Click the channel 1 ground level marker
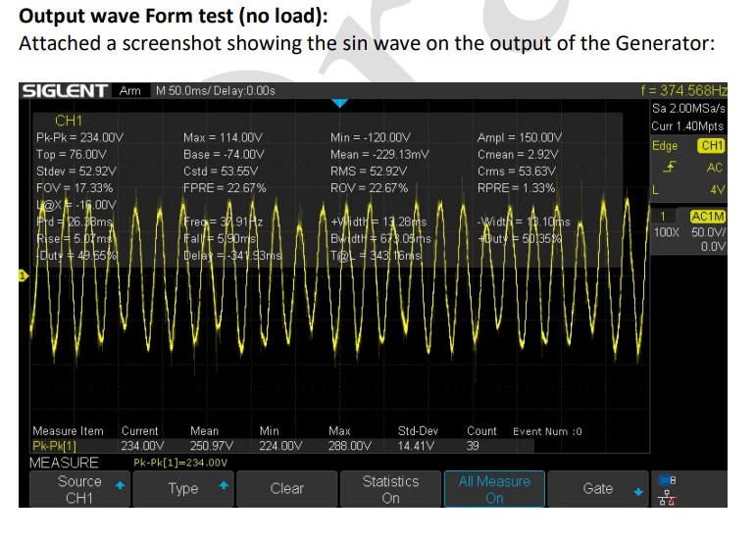Image resolution: width=756 pixels, height=541 pixels. [22, 276]
